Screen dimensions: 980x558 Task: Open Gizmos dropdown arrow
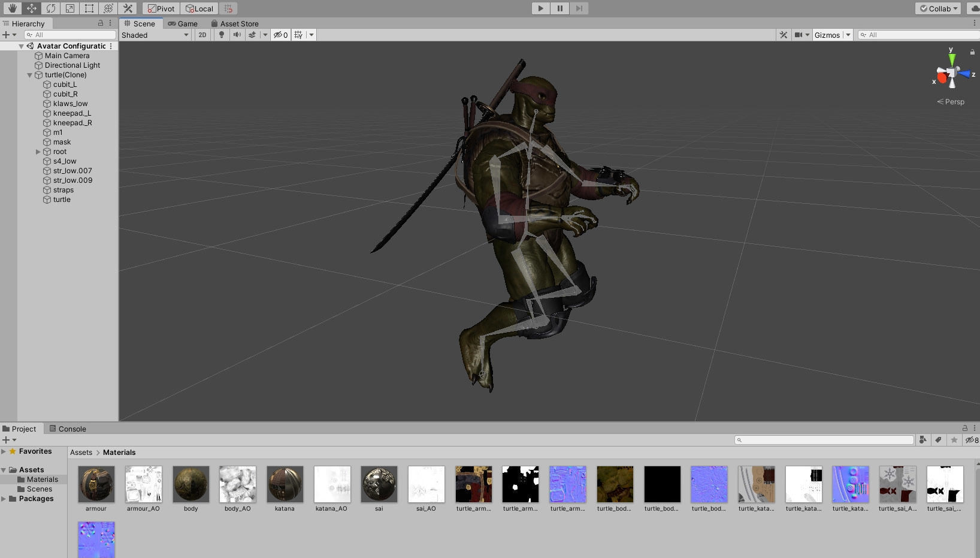click(x=848, y=35)
